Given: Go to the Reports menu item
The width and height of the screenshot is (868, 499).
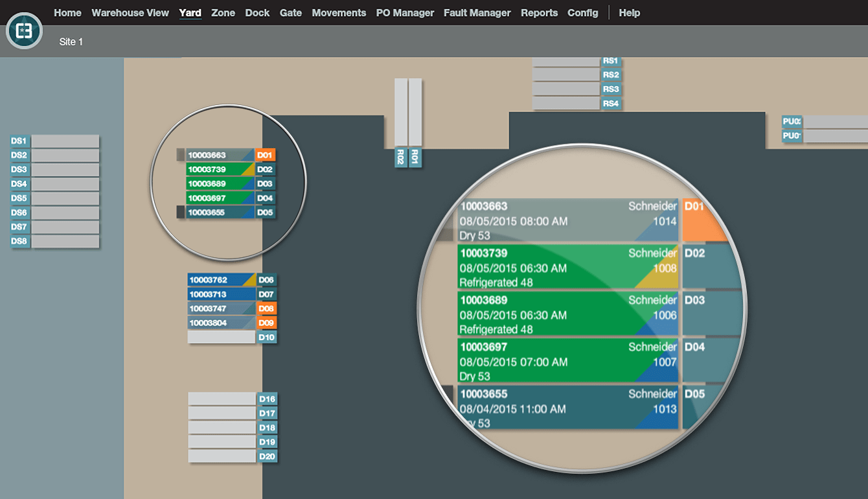Looking at the screenshot, I should 539,12.
